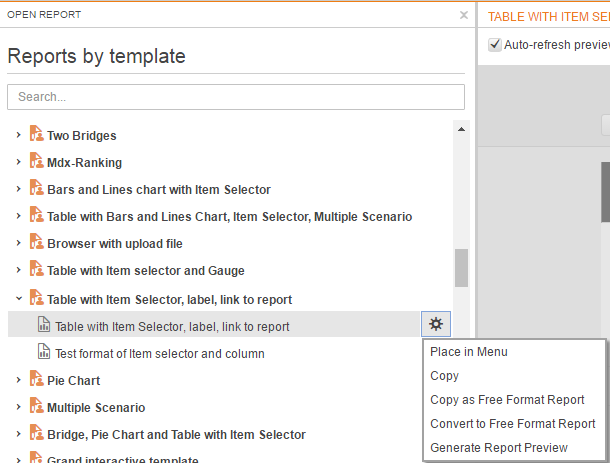This screenshot has height=463, width=610.
Task: Click the Search input field
Action: [x=236, y=97]
